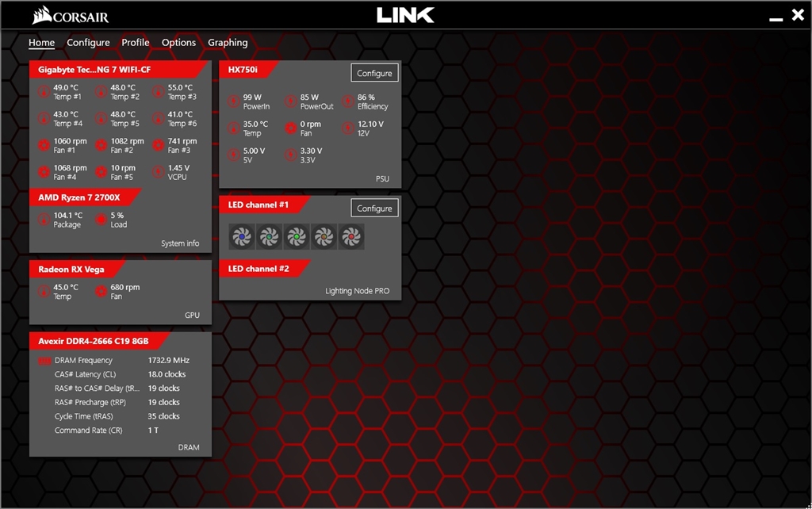The width and height of the screenshot is (812, 509).
Task: Click the PowerIn icon in PSU panel
Action: pyautogui.click(x=234, y=101)
